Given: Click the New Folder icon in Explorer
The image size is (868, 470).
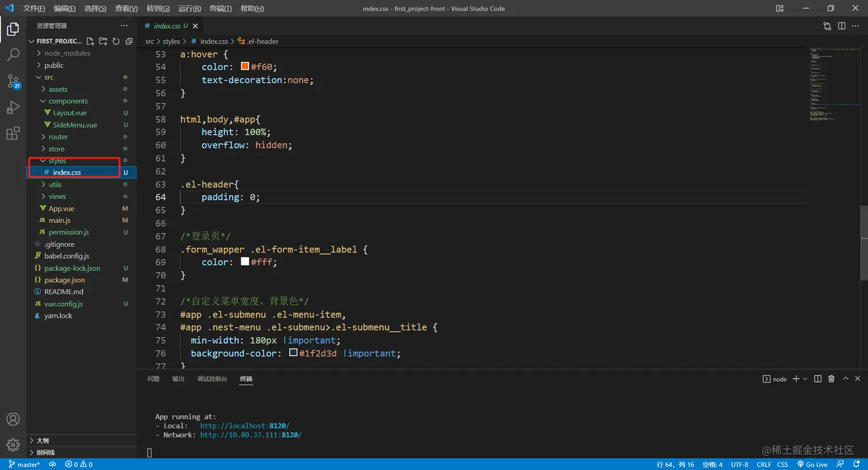Looking at the screenshot, I should tap(103, 41).
